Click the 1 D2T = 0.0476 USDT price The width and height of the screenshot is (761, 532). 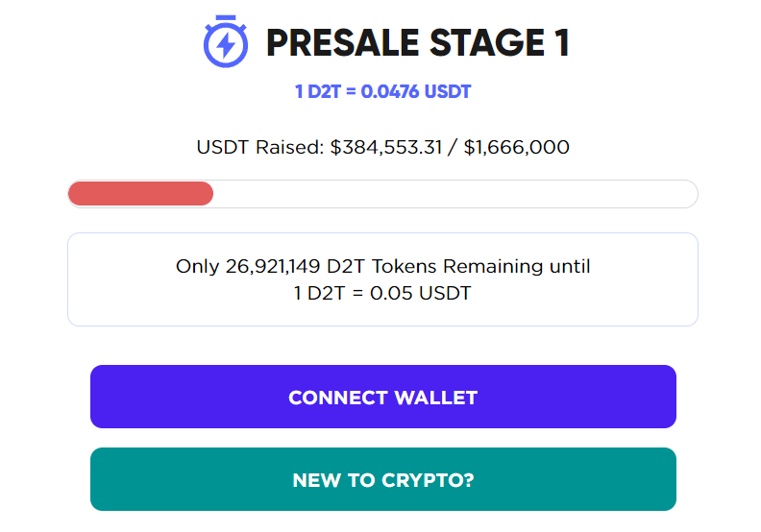point(383,91)
